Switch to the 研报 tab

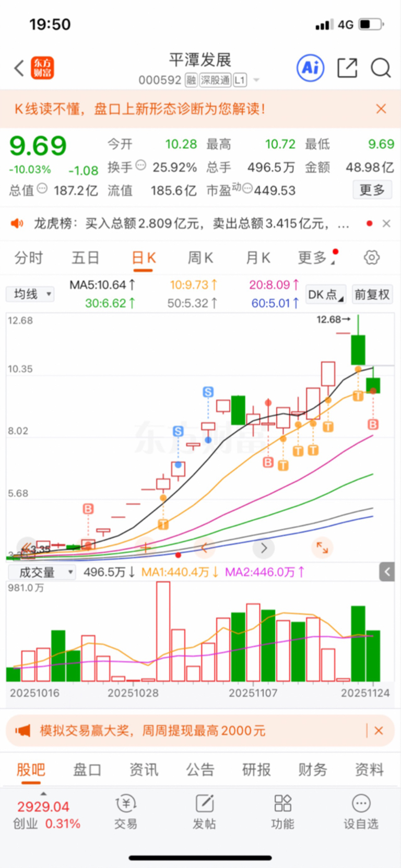pyautogui.click(x=256, y=769)
